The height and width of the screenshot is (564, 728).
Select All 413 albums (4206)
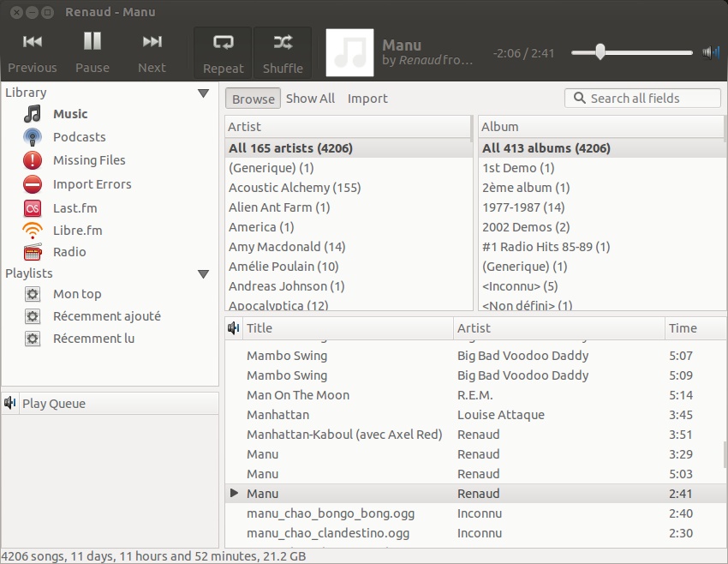pyautogui.click(x=603, y=148)
